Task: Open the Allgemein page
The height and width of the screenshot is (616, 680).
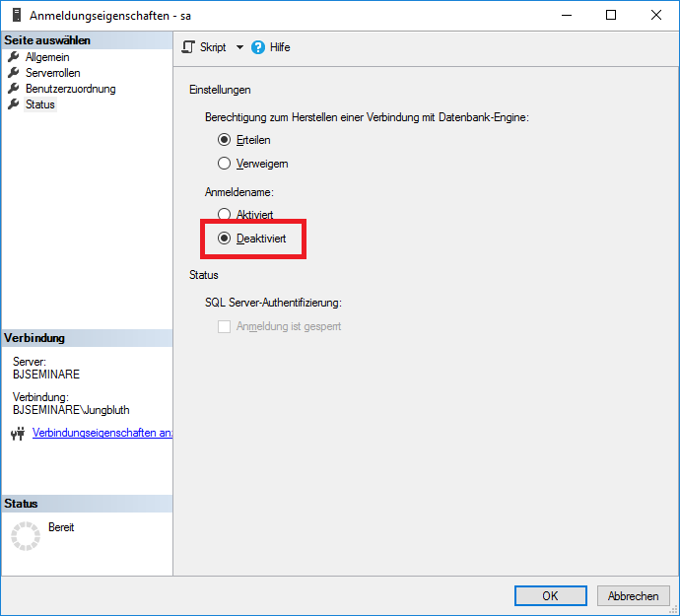Action: pos(46,57)
